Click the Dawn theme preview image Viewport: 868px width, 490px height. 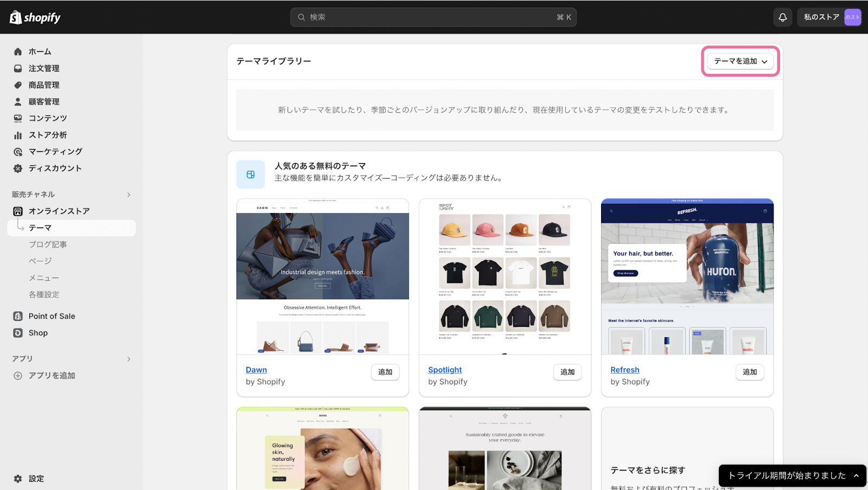click(323, 276)
